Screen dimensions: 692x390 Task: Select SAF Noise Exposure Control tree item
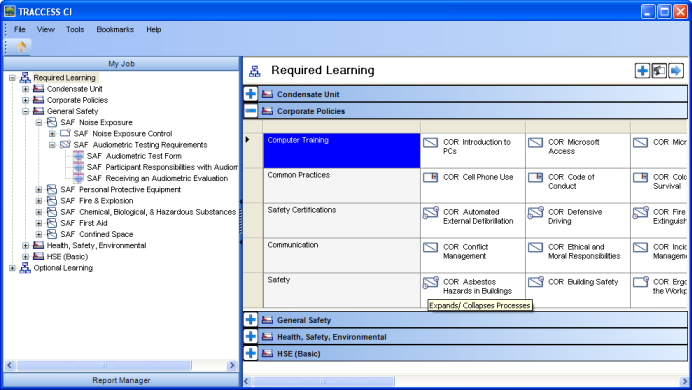click(x=123, y=133)
